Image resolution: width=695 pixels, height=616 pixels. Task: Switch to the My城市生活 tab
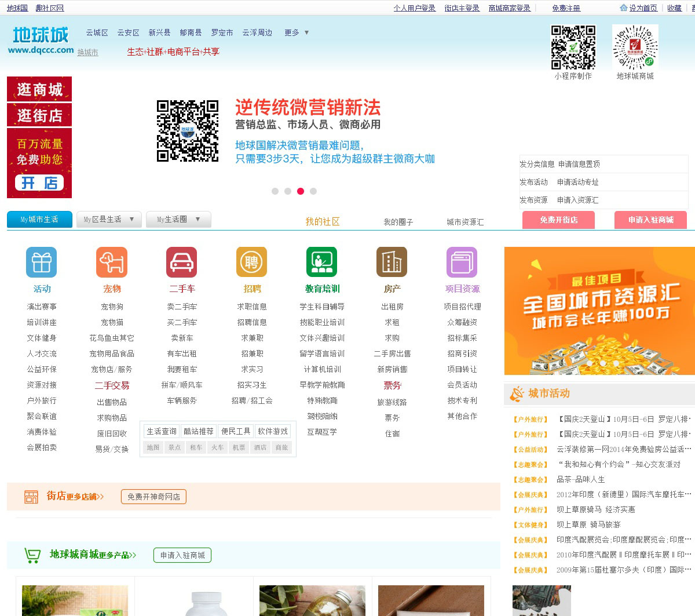click(x=39, y=220)
